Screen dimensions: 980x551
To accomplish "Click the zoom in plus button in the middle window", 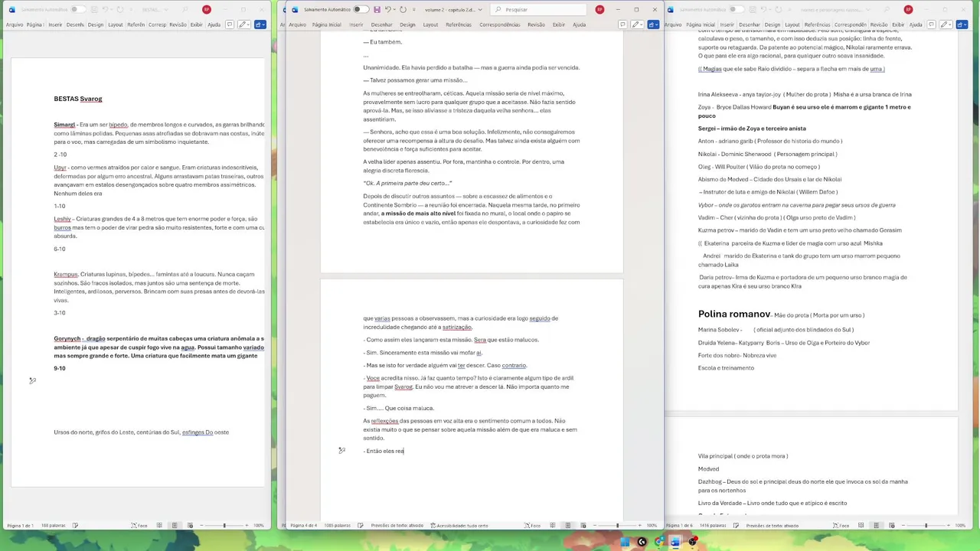I will [x=640, y=526].
